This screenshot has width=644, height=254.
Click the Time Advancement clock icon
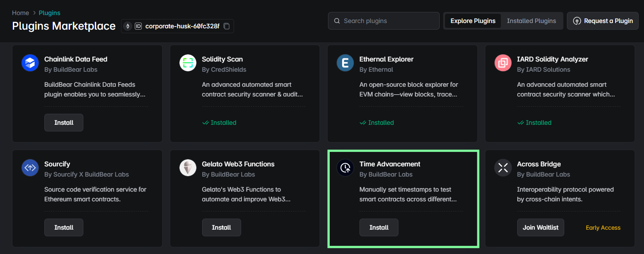pyautogui.click(x=345, y=168)
